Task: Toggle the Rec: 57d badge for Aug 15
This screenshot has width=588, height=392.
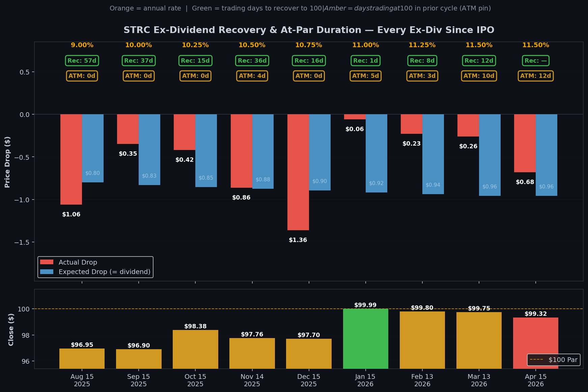Action: (x=82, y=61)
